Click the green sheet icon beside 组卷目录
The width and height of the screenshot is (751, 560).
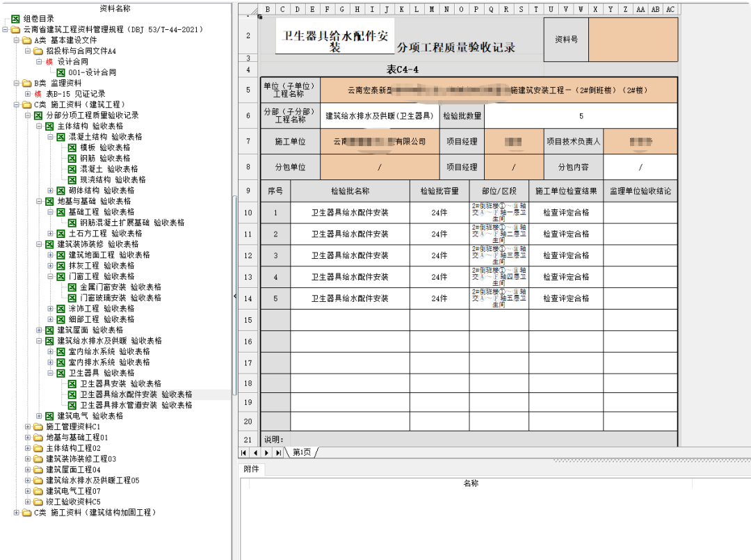[15, 19]
